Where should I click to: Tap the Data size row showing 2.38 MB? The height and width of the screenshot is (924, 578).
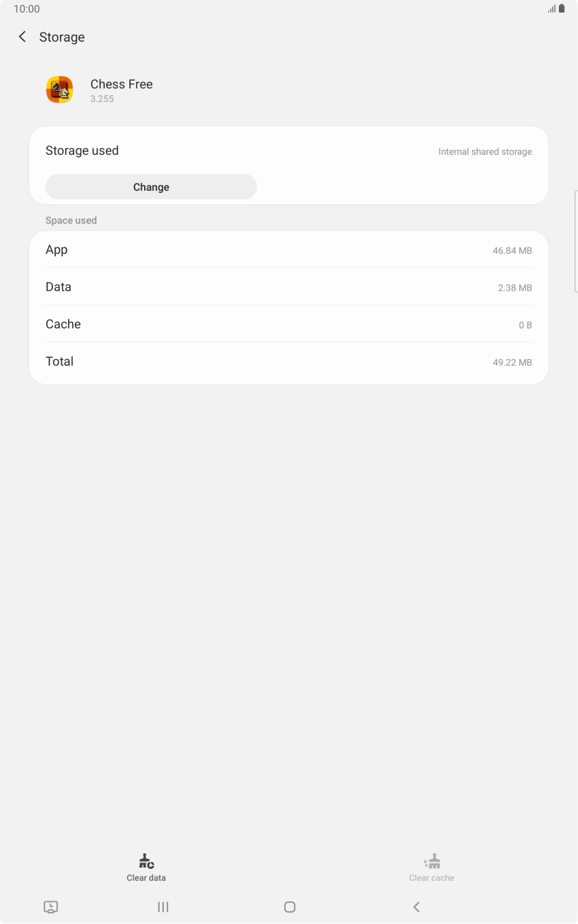point(288,287)
